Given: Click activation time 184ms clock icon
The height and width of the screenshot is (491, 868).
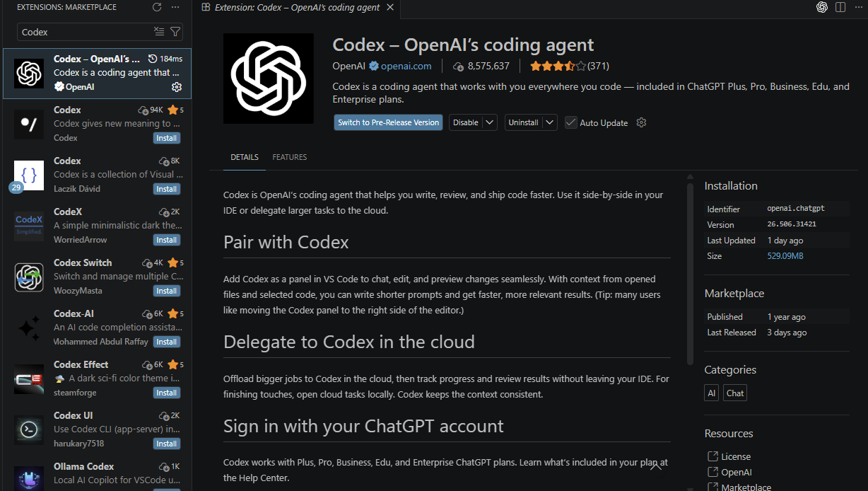Looking at the screenshot, I should pyautogui.click(x=154, y=59).
